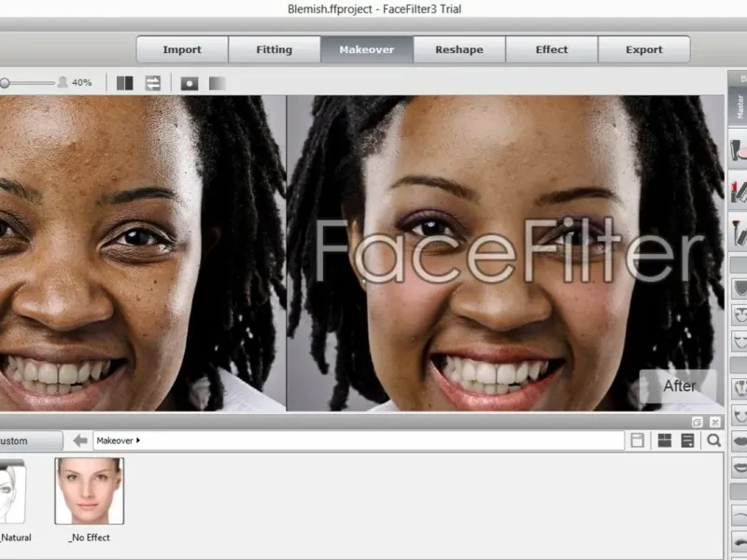Click the After label on preview
The image size is (747, 560).
680,385
